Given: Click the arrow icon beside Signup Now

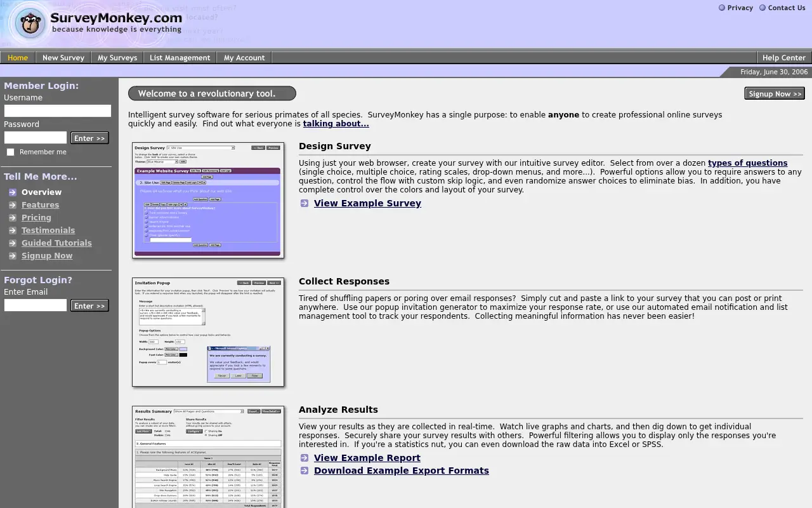Looking at the screenshot, I should coord(13,256).
